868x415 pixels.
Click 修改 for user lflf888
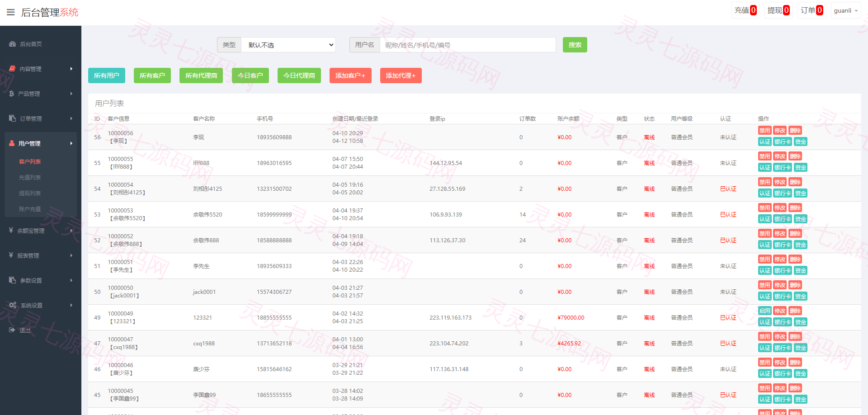pos(780,156)
